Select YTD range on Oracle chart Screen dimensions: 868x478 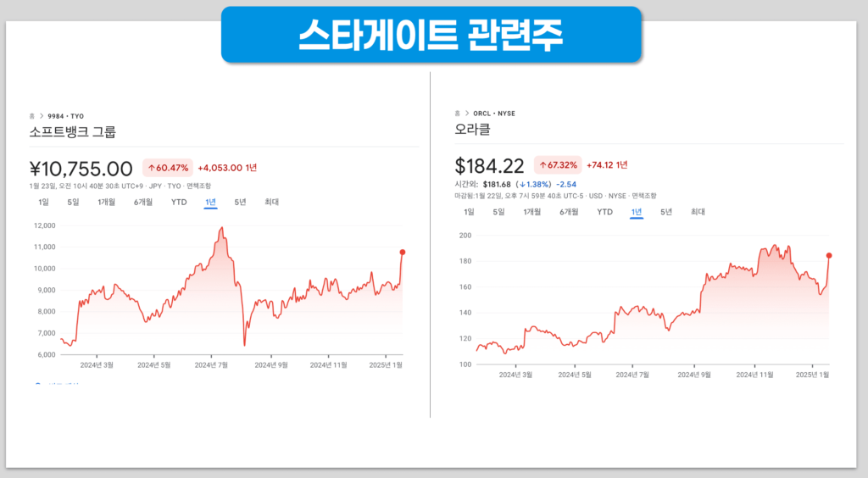604,213
